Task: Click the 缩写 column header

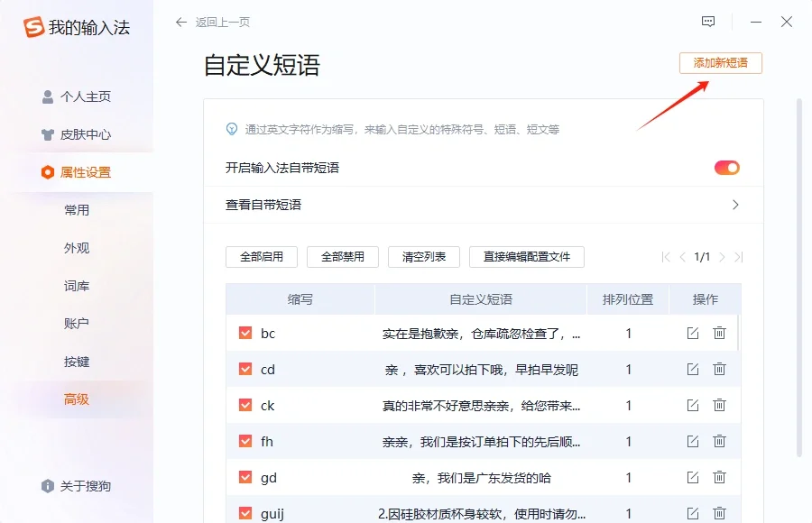Action: [x=300, y=299]
